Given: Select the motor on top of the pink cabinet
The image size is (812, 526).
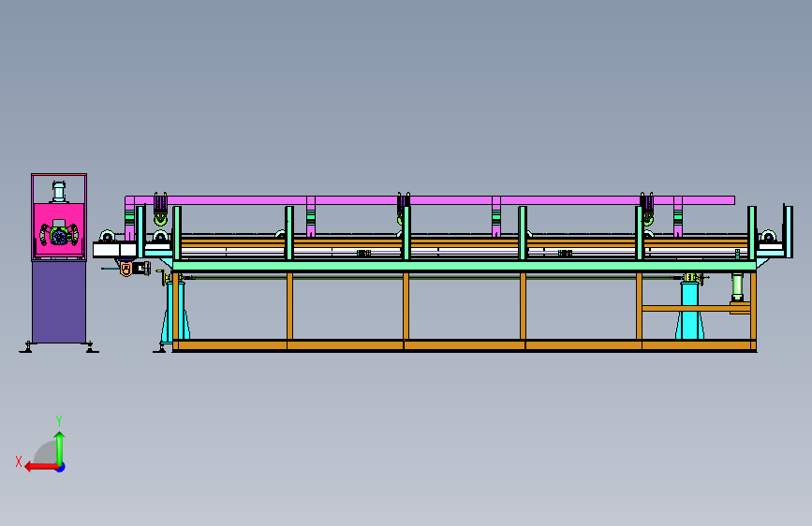Looking at the screenshot, I should (x=59, y=193).
